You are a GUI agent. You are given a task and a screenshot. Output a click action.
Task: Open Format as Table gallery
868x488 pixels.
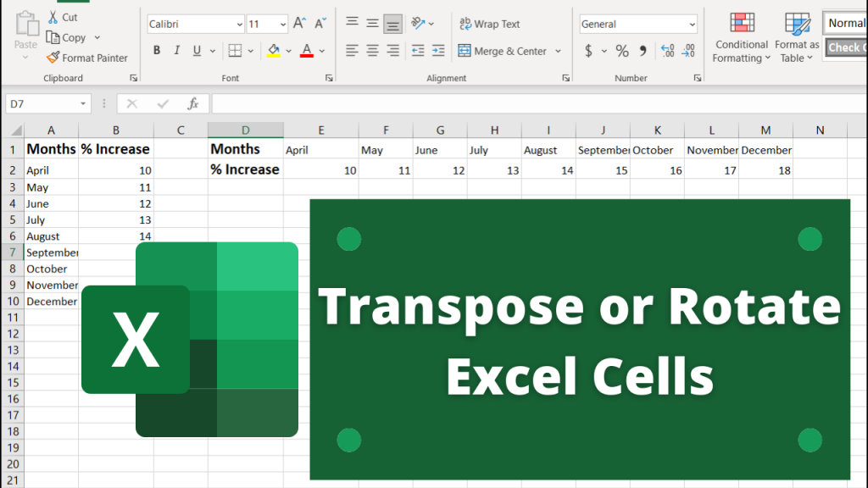click(797, 37)
